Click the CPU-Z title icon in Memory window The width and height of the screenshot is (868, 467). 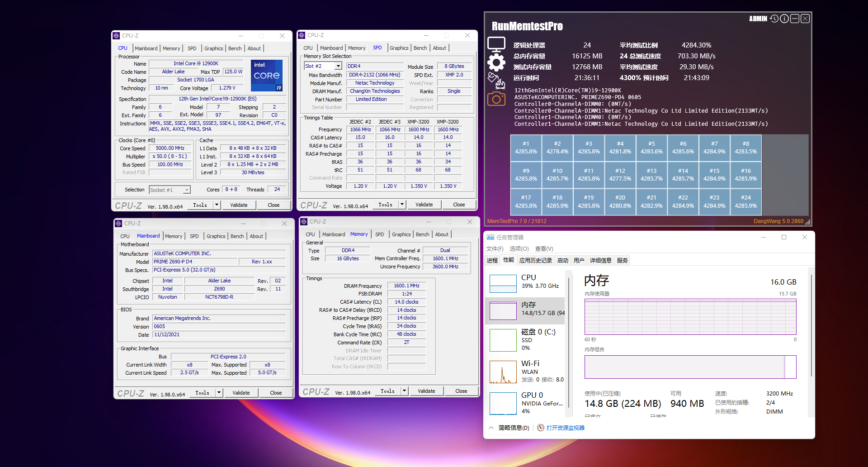pos(304,222)
